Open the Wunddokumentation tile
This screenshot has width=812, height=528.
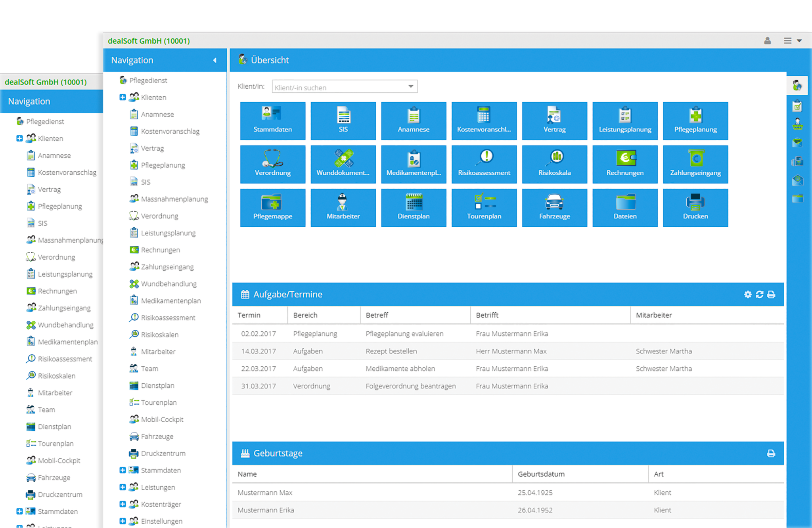pos(343,164)
